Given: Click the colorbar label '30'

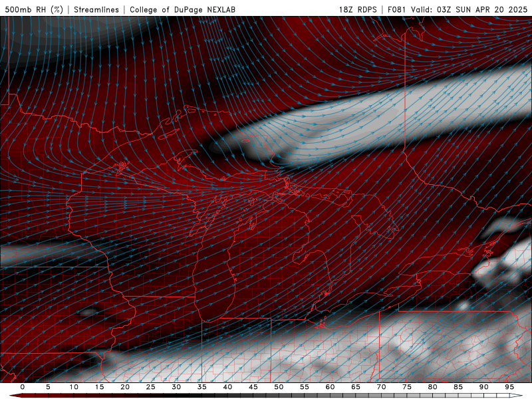Looking at the screenshot, I should [176, 387].
